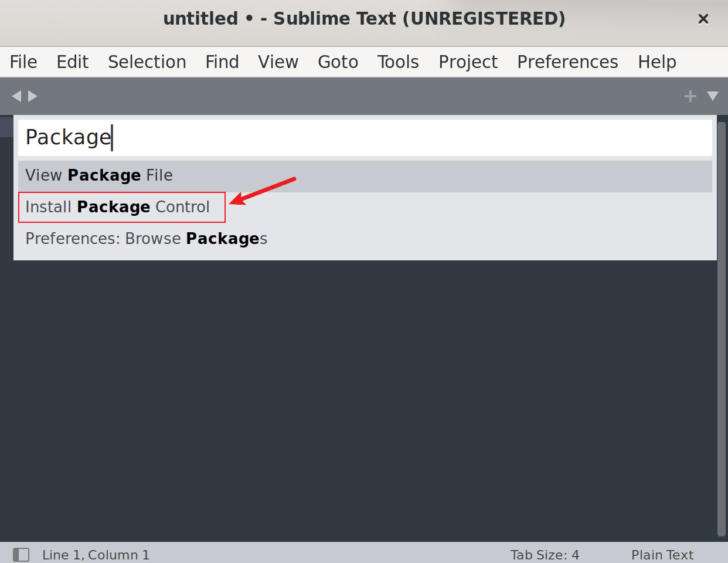Open the Preferences menu
This screenshot has height=563, width=728.
tap(567, 62)
